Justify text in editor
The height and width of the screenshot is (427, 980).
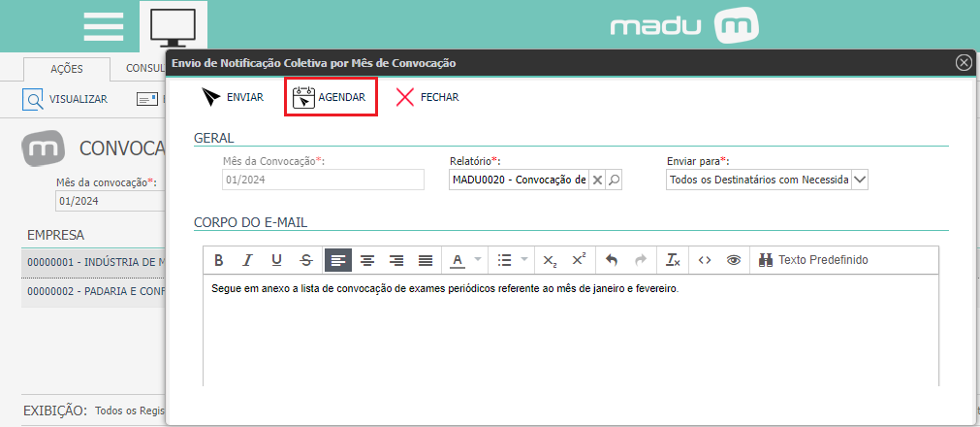pyautogui.click(x=425, y=260)
